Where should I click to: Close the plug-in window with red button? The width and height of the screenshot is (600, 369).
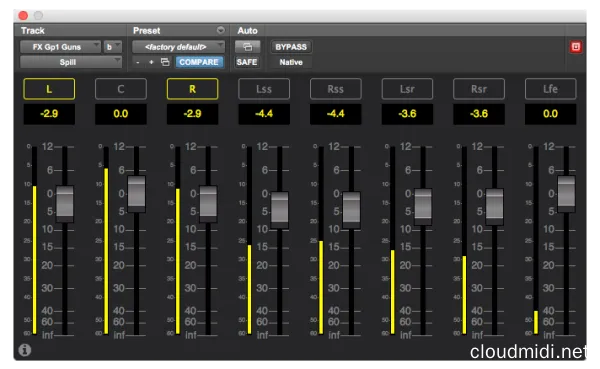(23, 15)
